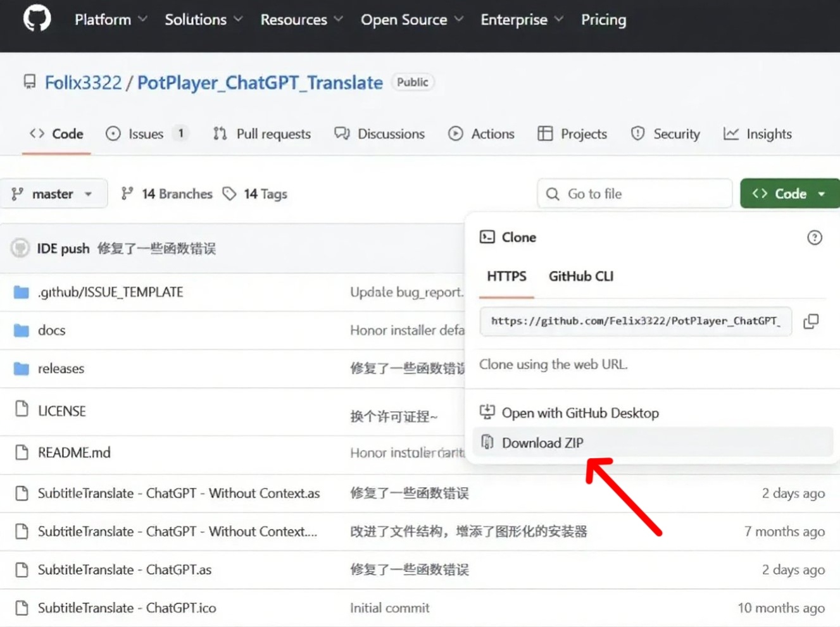This screenshot has width=840, height=627.
Task: Open SubtitleTranslate - ChatGPT - Without Context.as
Action: (x=179, y=493)
